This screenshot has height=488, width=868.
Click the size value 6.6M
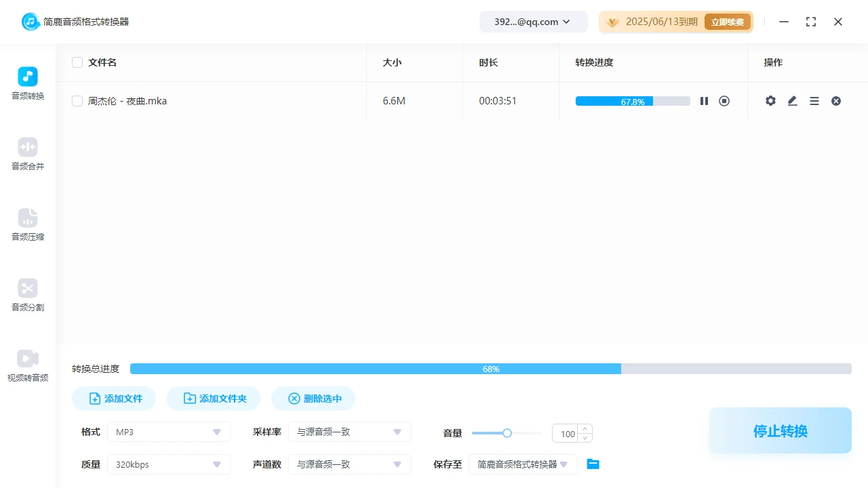[394, 101]
